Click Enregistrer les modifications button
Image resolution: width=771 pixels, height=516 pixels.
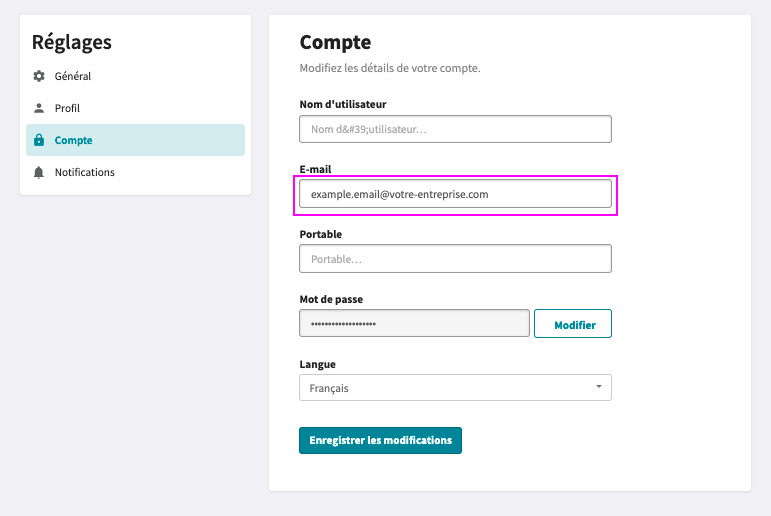(381, 440)
